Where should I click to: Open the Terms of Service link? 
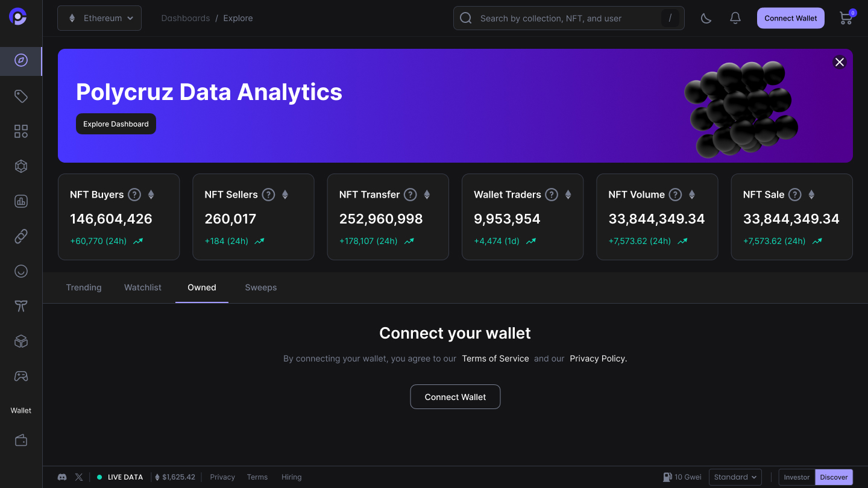pos(495,358)
